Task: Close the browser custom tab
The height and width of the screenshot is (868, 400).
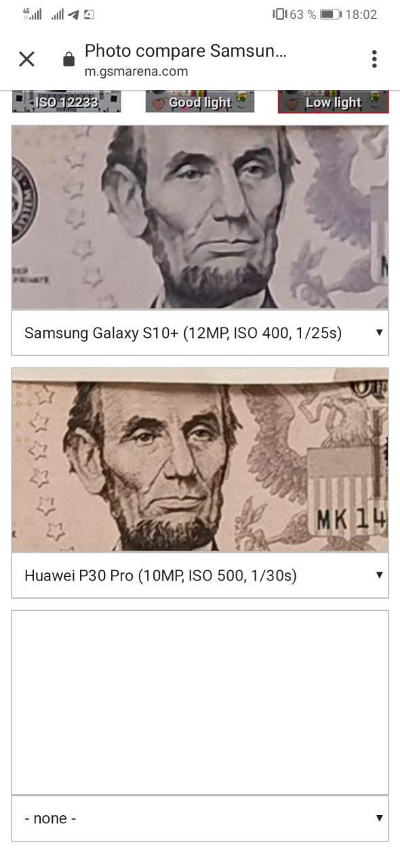Action: coord(26,60)
